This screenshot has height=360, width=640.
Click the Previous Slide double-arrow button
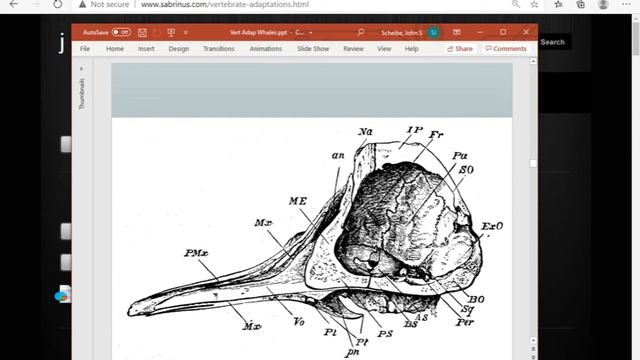coord(533,349)
